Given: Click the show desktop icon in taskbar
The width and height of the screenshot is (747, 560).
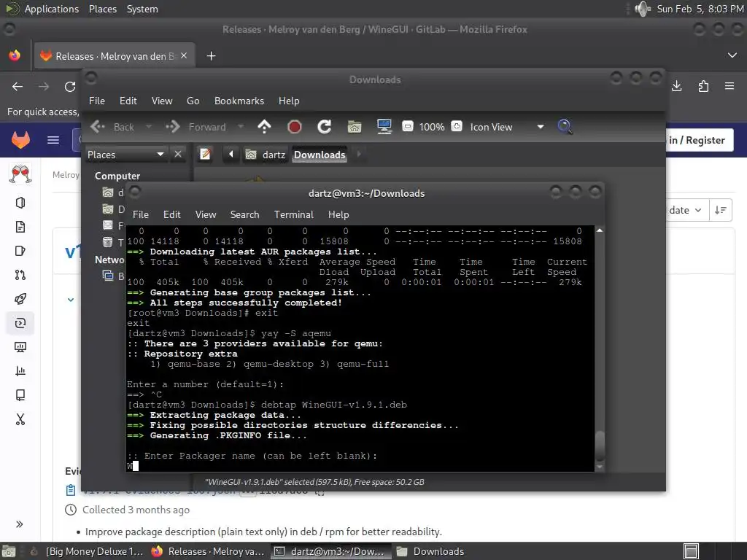Looking at the screenshot, I should tap(9, 551).
